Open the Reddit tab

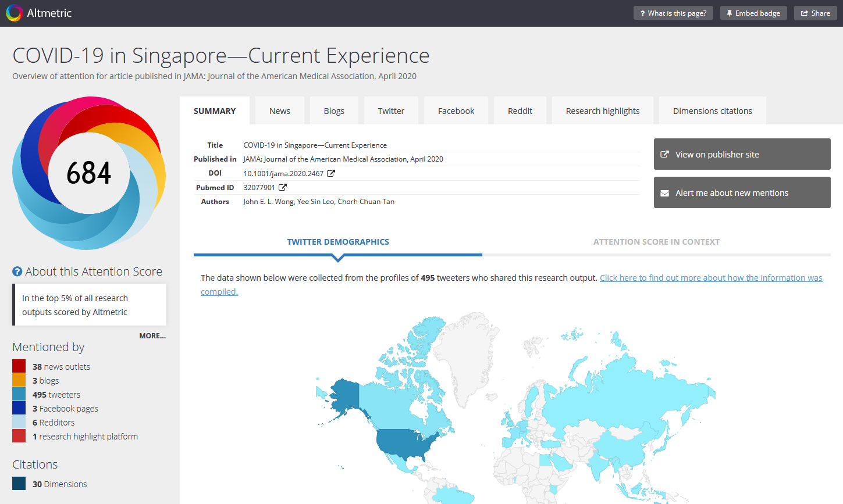pos(520,110)
